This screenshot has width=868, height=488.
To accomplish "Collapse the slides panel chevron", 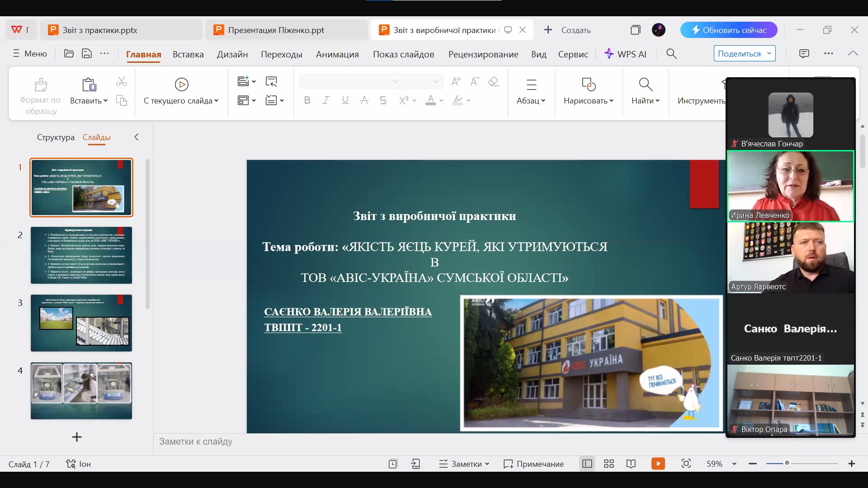I will 136,137.
